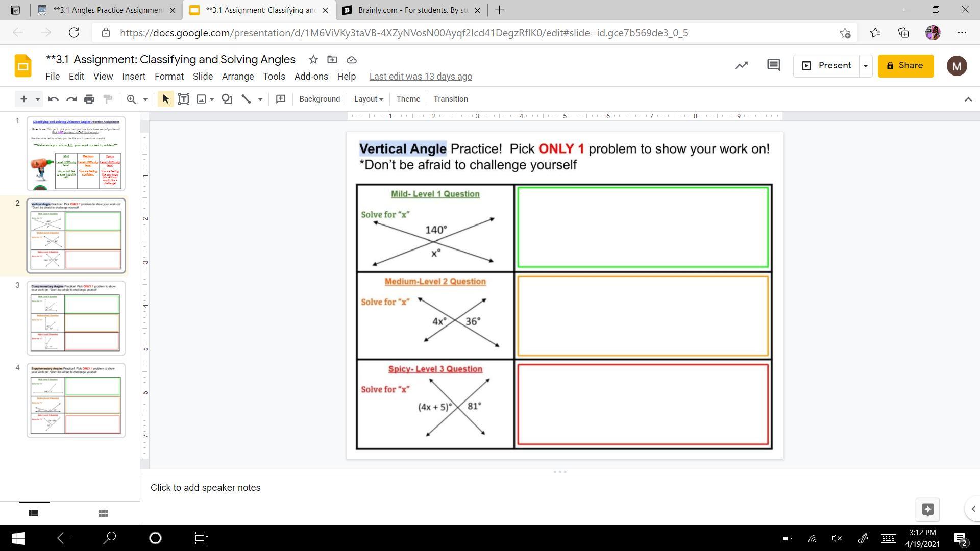Click the speaker notes field
The width and height of the screenshot is (980, 551).
(206, 488)
